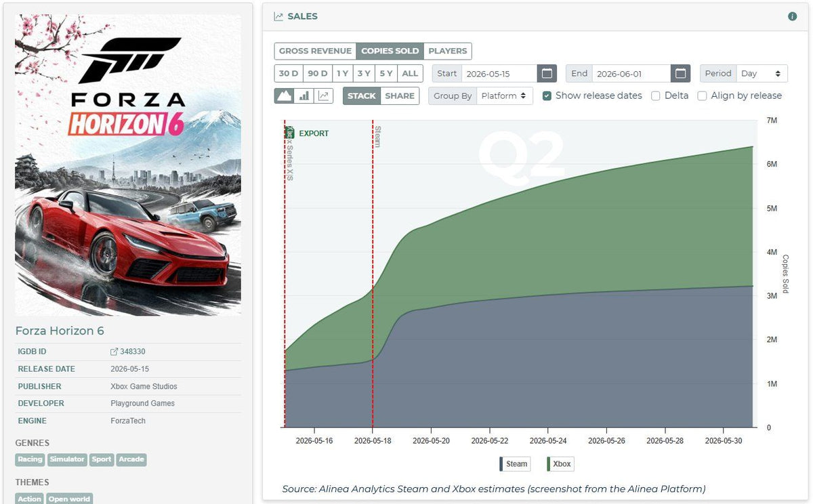Toggle the Xbox series in the legend
Screen dimensions: 813x504
(560, 464)
